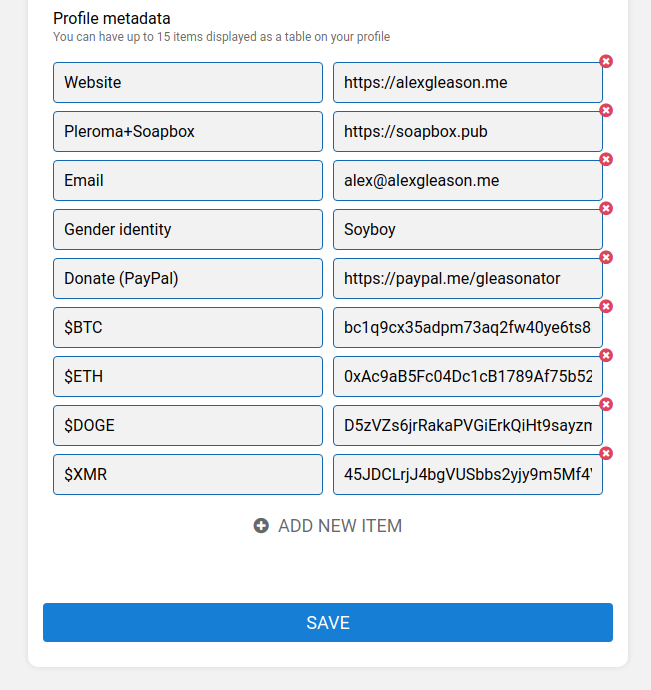Remove the $XMR metadata row

[606, 454]
